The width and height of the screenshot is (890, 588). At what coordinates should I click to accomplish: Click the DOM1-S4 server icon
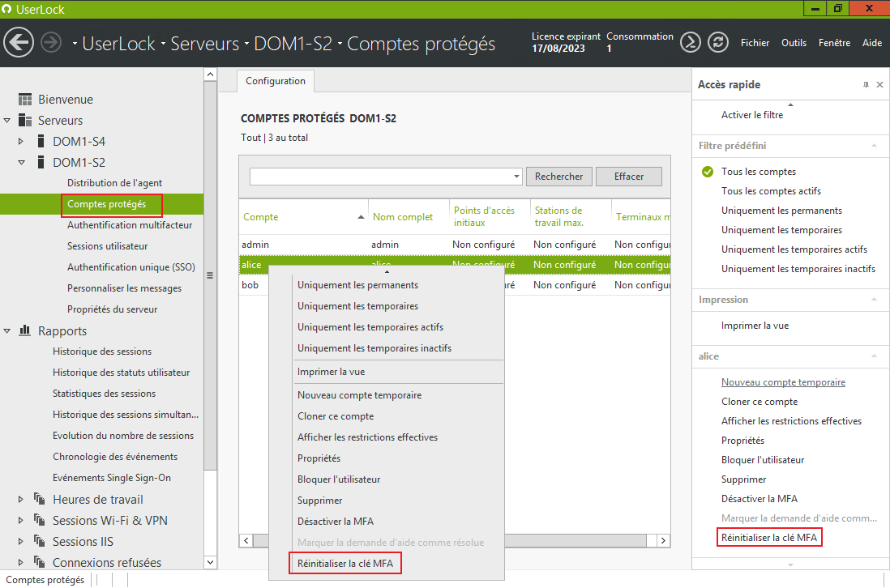coord(41,141)
